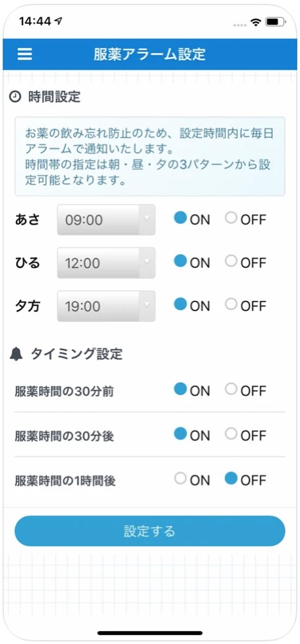Tap the home indicator bar at the bottom
The width and height of the screenshot is (300, 644).
150,633
